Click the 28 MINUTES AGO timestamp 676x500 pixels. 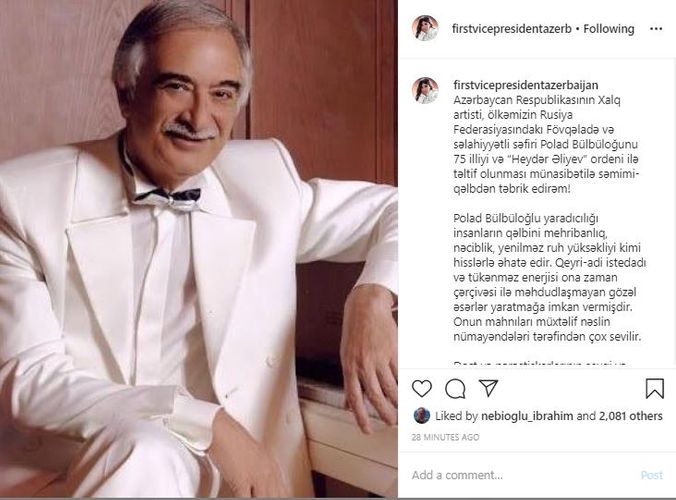click(x=445, y=437)
